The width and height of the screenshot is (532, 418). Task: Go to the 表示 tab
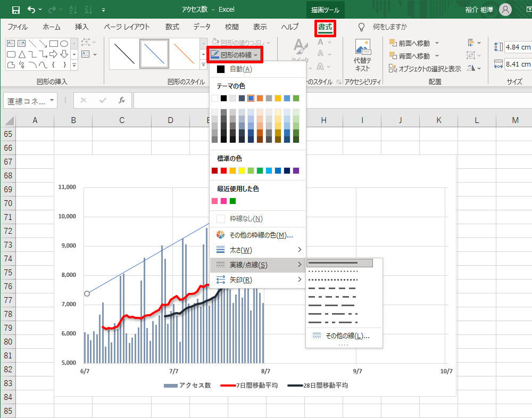[x=260, y=27]
